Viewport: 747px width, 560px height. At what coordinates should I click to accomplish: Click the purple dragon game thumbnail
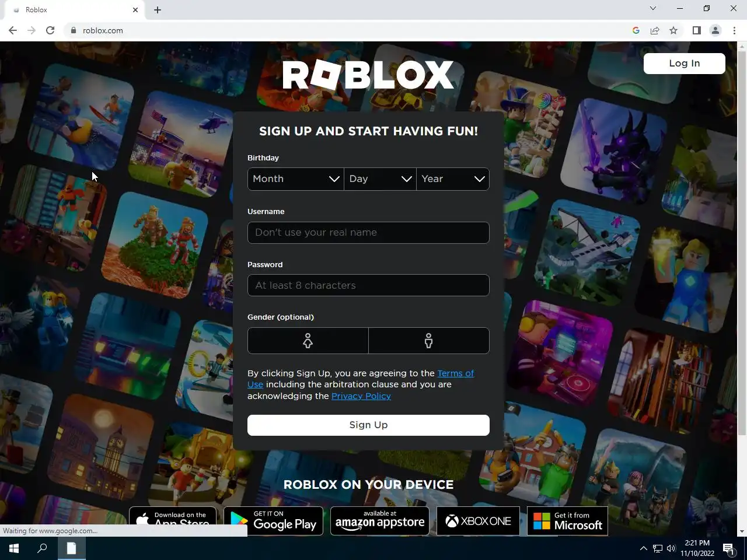613,151
